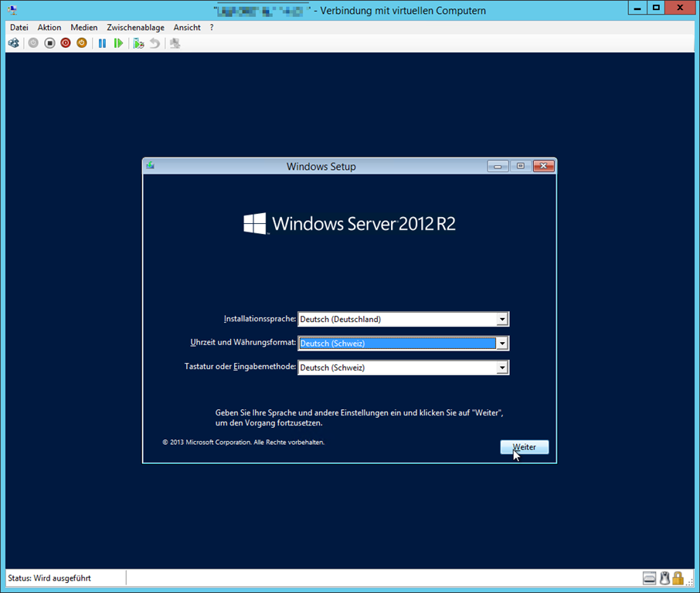
Task: Click the mouse status icon in status bar
Action: tap(664, 578)
